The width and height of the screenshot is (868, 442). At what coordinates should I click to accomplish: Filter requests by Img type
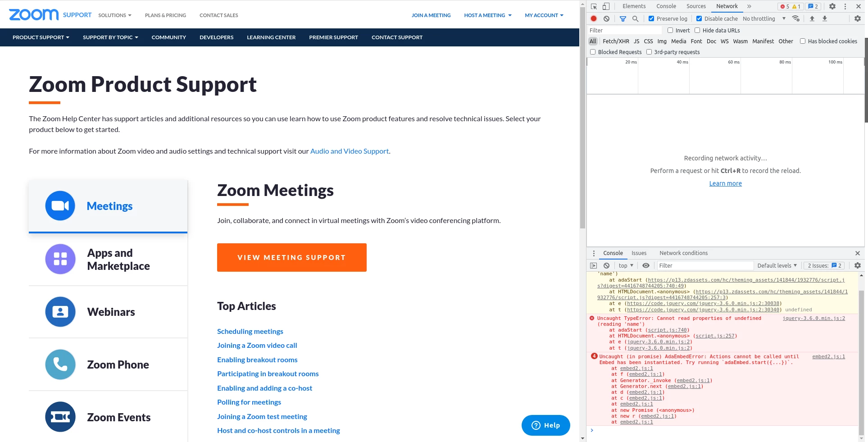[x=662, y=41]
